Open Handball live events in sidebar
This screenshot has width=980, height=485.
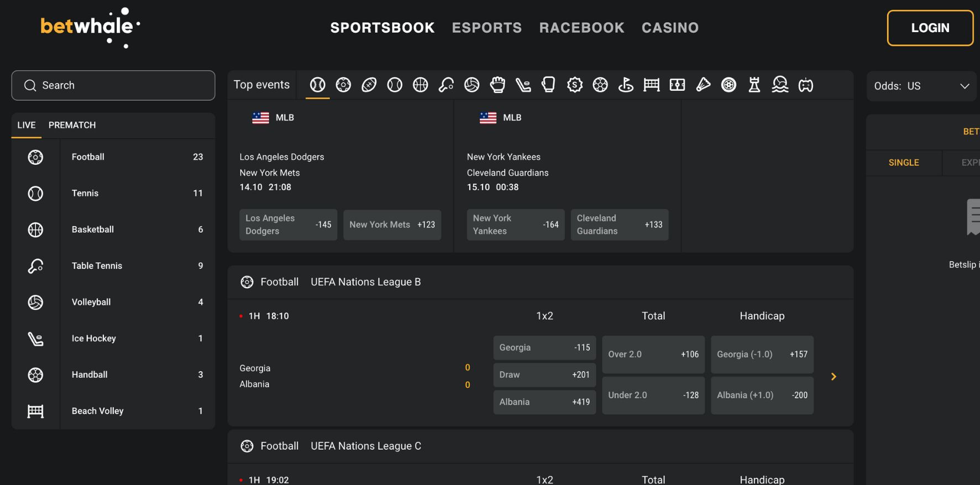pyautogui.click(x=113, y=374)
